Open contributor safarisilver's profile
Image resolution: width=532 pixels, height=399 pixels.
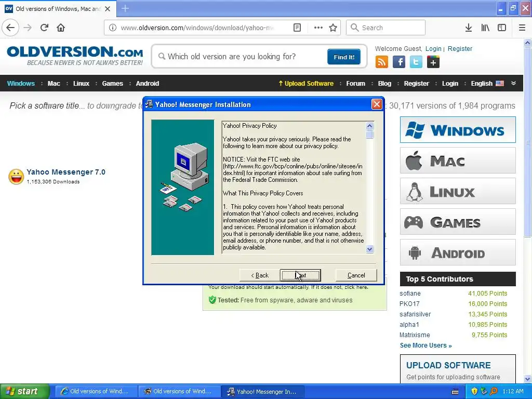click(x=415, y=314)
